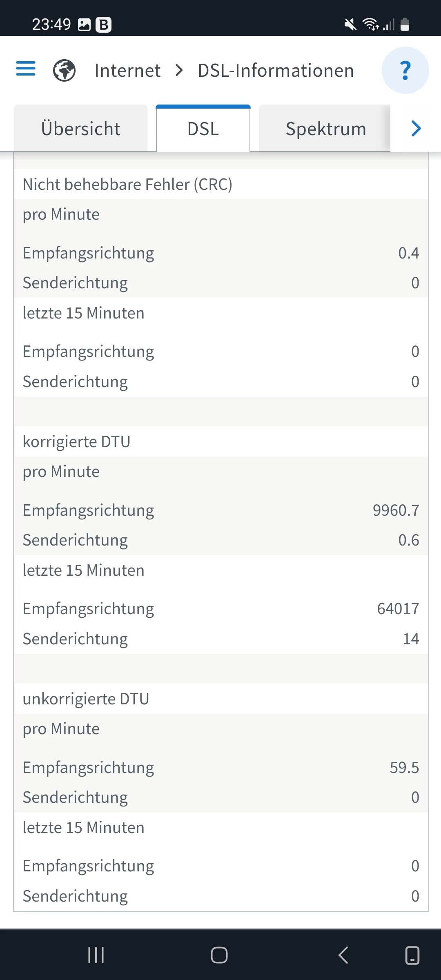The height and width of the screenshot is (980, 441).
Task: Tap the korrigierte DTU section heading
Action: [x=76, y=442]
